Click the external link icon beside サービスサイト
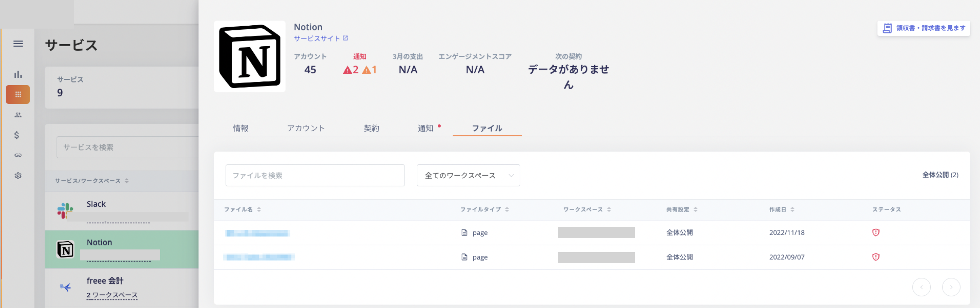 pos(345,38)
